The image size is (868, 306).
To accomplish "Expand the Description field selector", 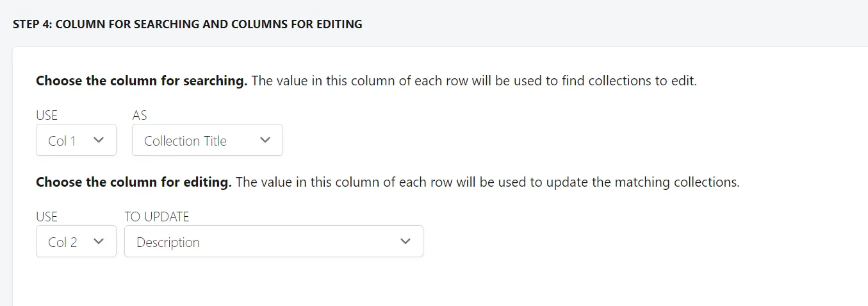I will (x=274, y=241).
